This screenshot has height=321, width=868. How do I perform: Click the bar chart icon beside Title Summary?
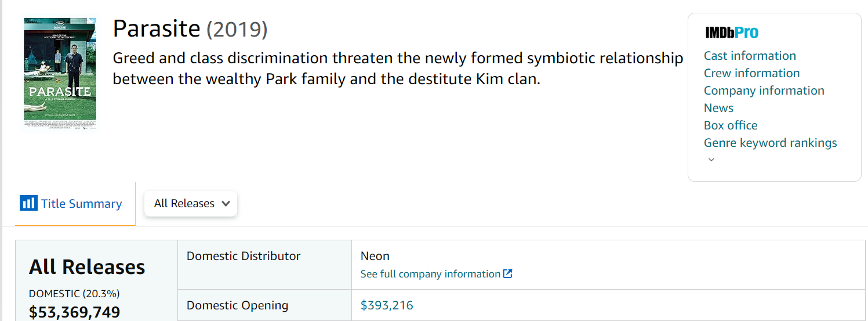pos(28,203)
